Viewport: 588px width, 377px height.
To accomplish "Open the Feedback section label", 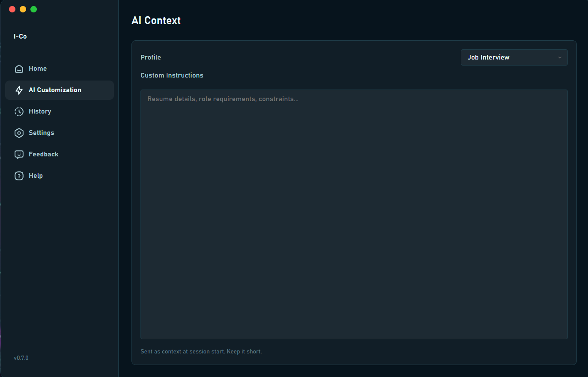I will pyautogui.click(x=44, y=154).
